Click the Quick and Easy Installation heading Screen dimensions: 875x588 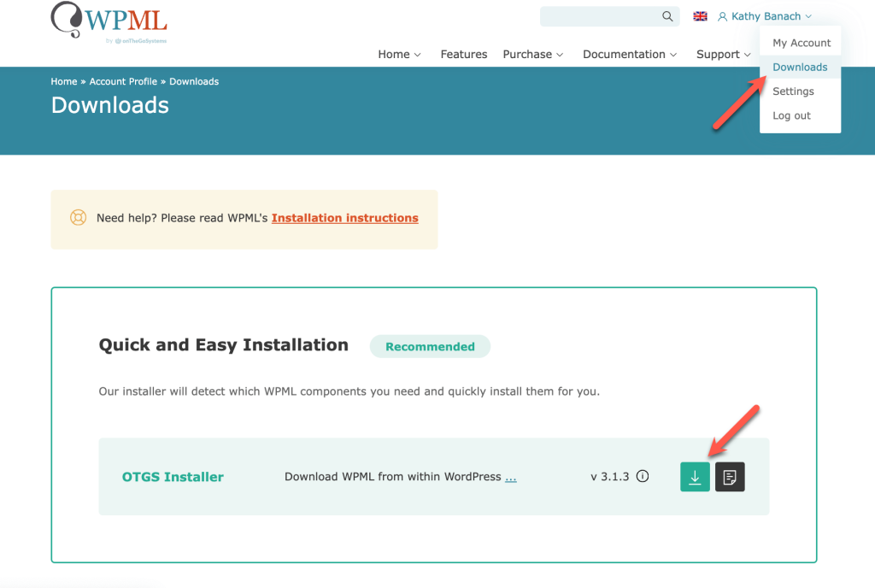click(223, 344)
